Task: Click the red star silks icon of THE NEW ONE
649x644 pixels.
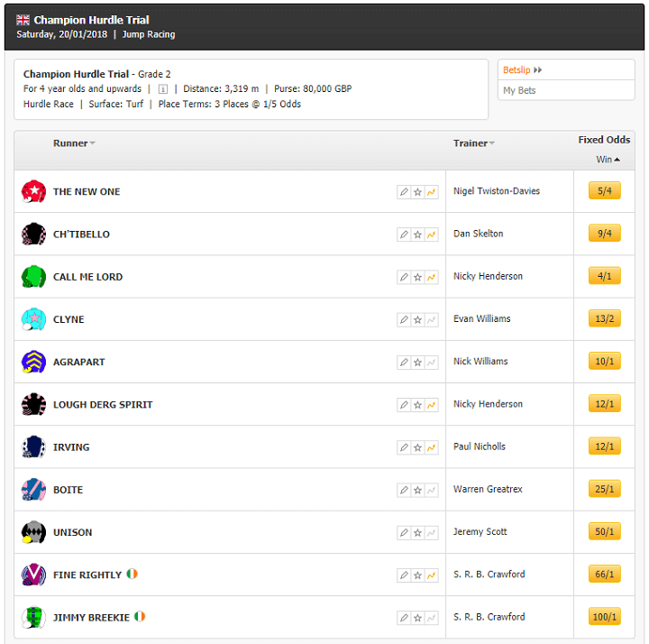Action: (x=33, y=191)
